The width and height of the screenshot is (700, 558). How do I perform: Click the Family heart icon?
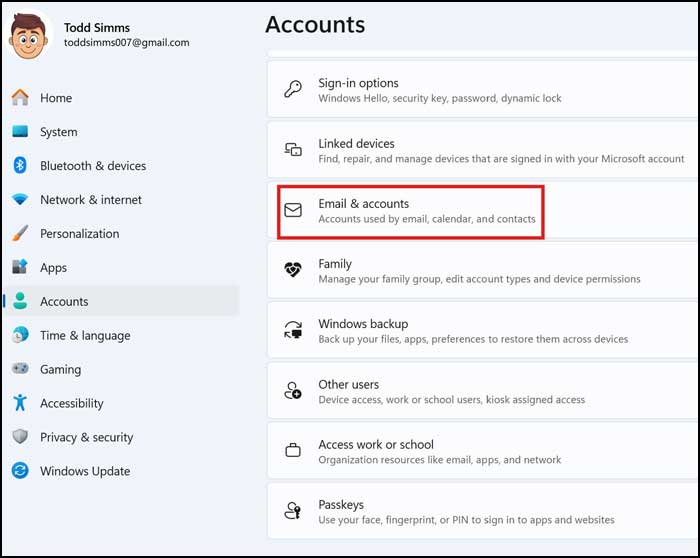pyautogui.click(x=293, y=270)
